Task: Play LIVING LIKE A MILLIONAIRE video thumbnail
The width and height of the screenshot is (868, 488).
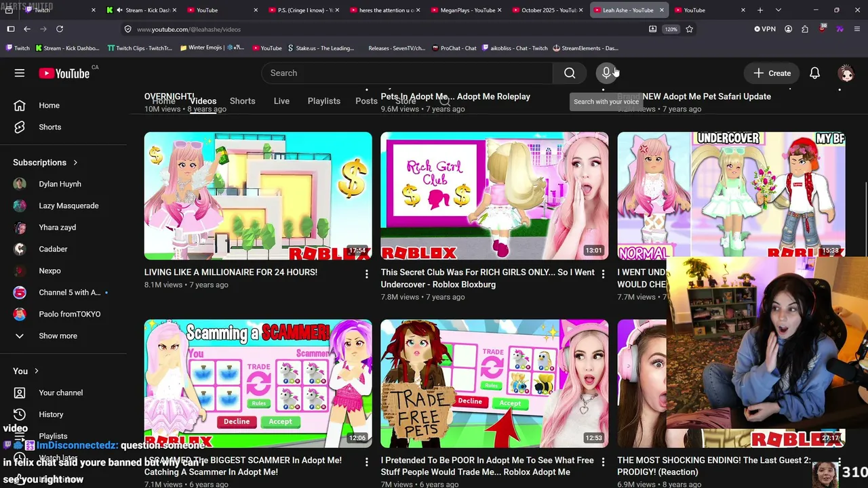Action: click(x=258, y=196)
